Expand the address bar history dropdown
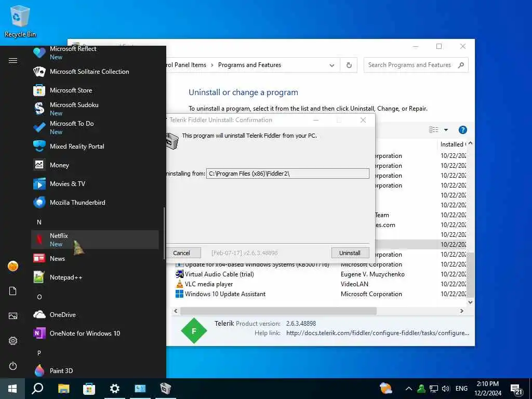 [x=332, y=65]
